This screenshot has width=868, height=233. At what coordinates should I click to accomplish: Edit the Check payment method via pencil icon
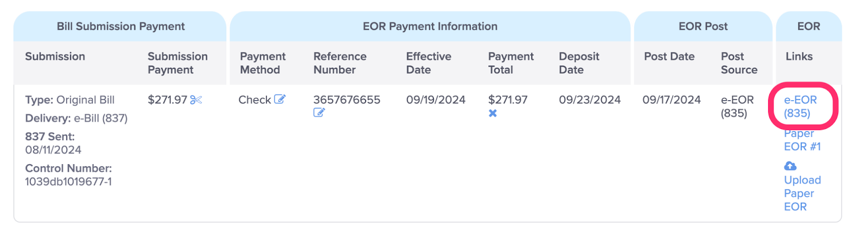[280, 99]
